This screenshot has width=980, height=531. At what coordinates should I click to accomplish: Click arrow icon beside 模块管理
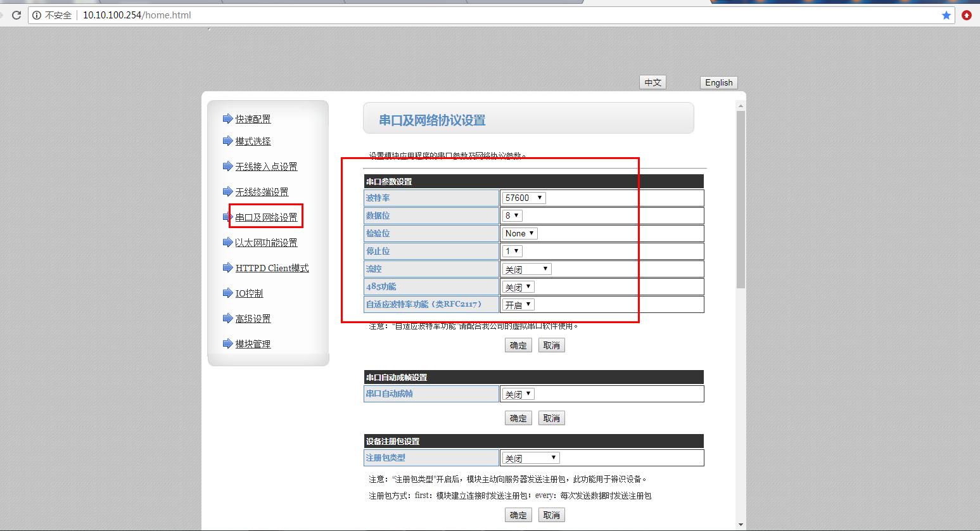pos(227,343)
